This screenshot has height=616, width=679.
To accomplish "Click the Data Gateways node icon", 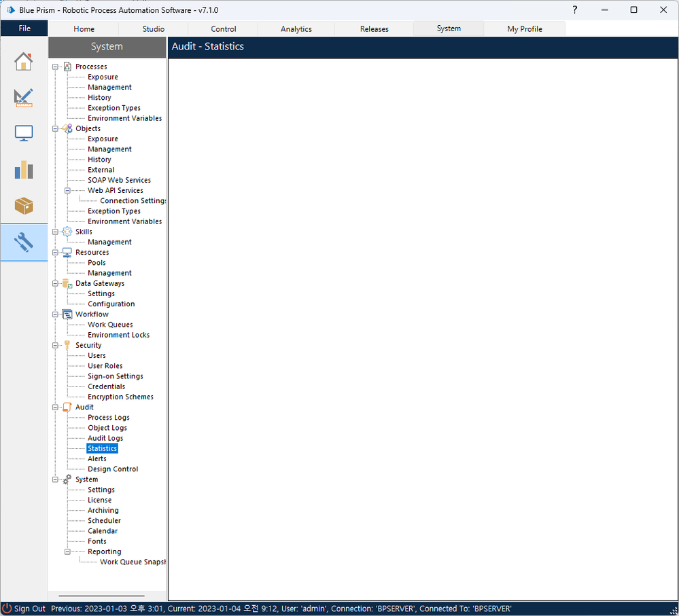I will coord(67,283).
